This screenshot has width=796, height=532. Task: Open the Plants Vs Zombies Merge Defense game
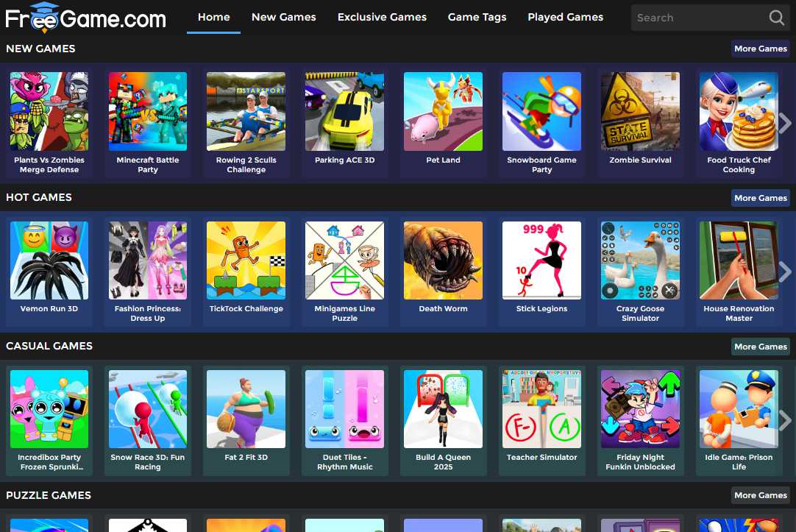(x=49, y=112)
